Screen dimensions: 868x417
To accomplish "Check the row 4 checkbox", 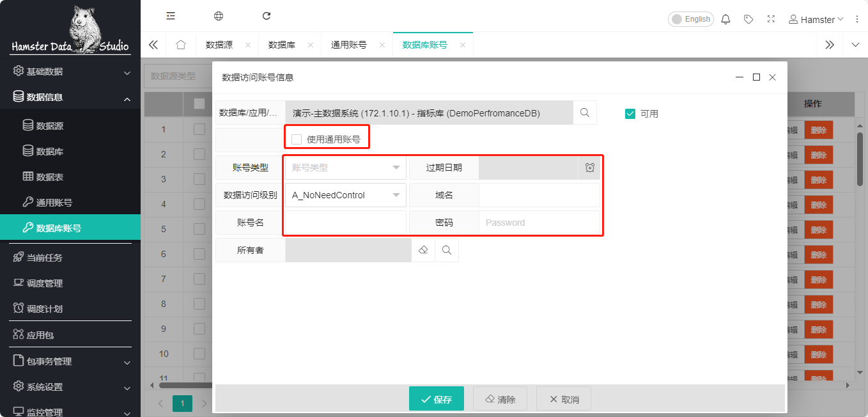I will point(199,204).
